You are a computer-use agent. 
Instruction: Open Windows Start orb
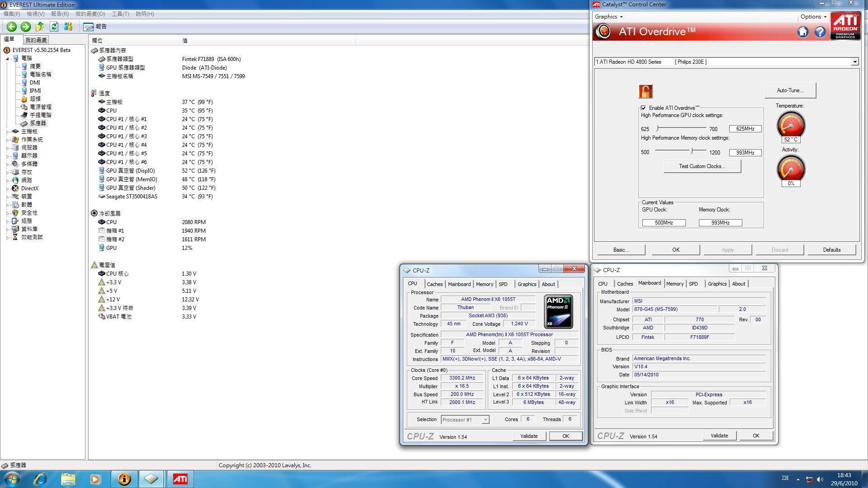[12, 479]
